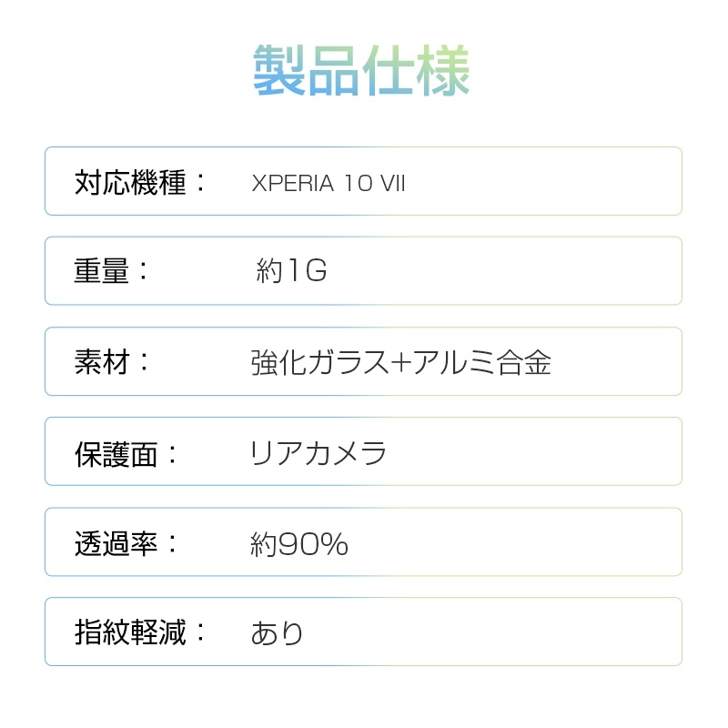Click the あり value
728x728 pixels.
[277, 632]
